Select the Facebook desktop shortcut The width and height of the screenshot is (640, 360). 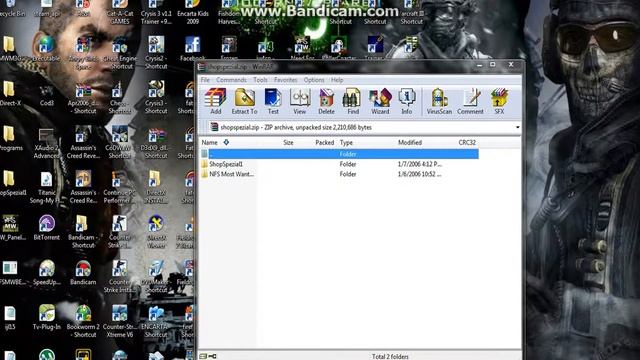[x=192, y=49]
